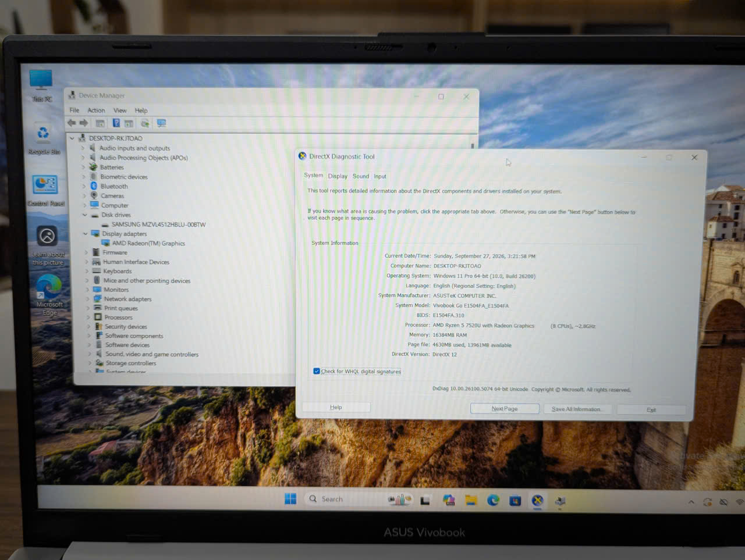Expand the Computer category
This screenshot has width=745, height=560.
point(84,205)
